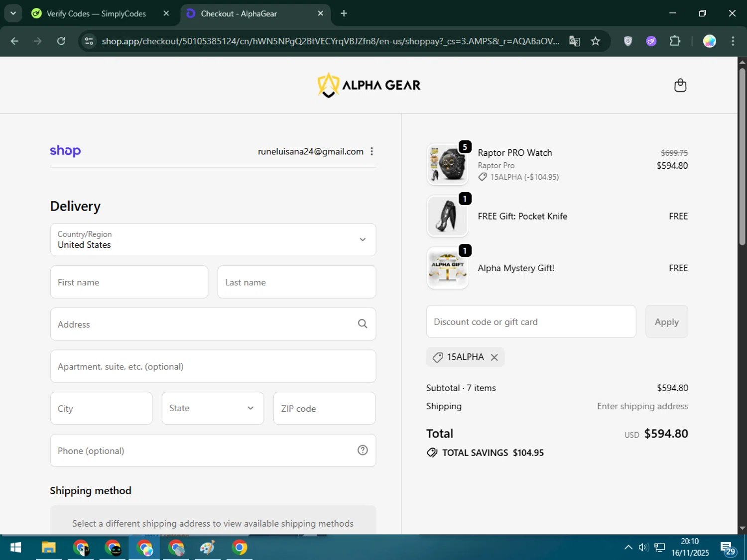The image size is (747, 560).
Task: Open Chrome profile avatar
Action: click(x=710, y=41)
